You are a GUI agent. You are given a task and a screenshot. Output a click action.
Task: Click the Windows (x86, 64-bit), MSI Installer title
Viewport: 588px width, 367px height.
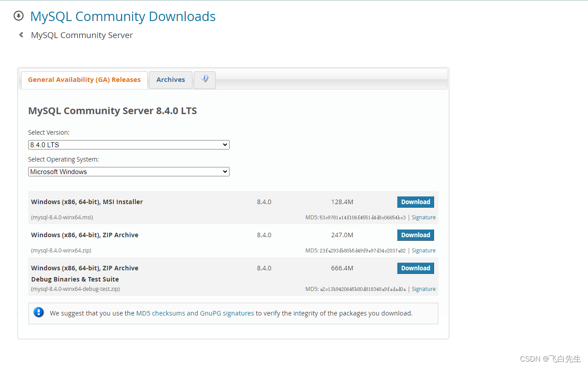87,202
